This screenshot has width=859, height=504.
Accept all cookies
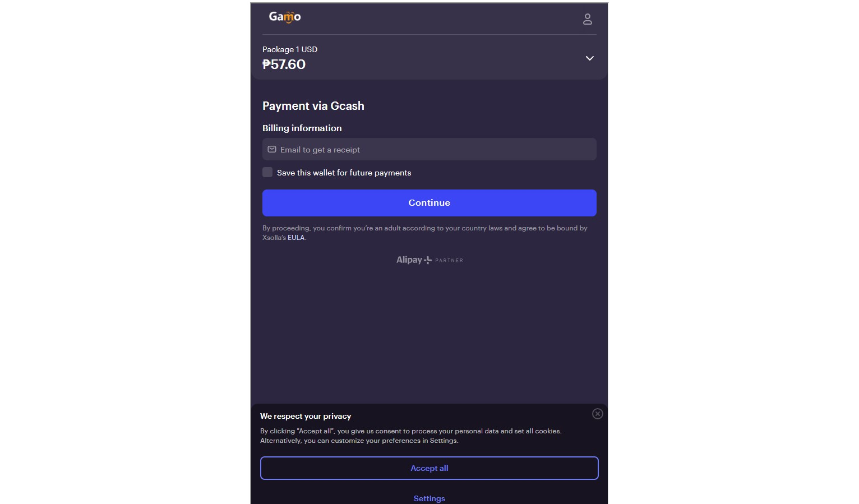429,468
